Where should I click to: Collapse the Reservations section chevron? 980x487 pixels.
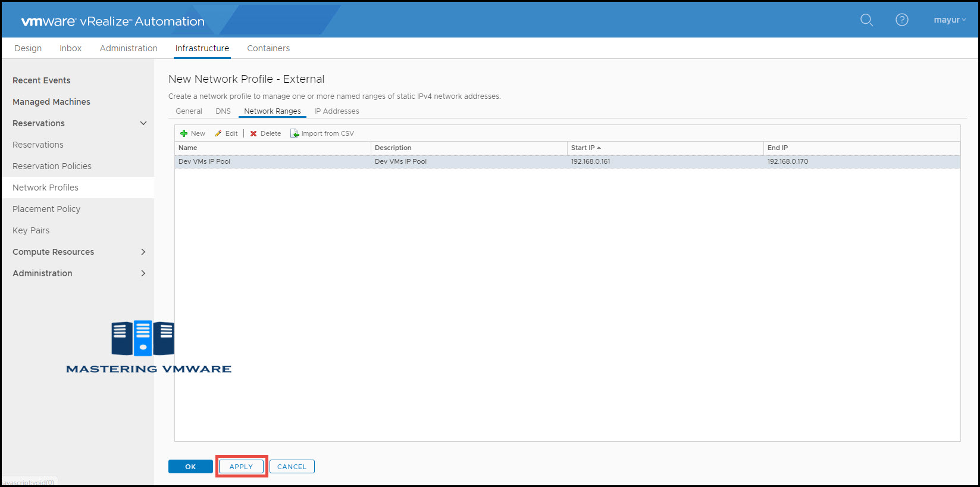143,123
